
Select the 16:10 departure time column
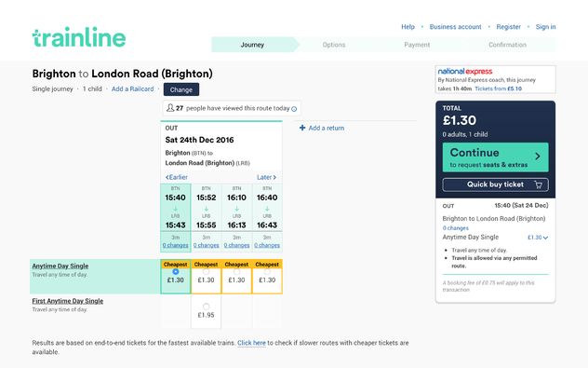tap(236, 207)
